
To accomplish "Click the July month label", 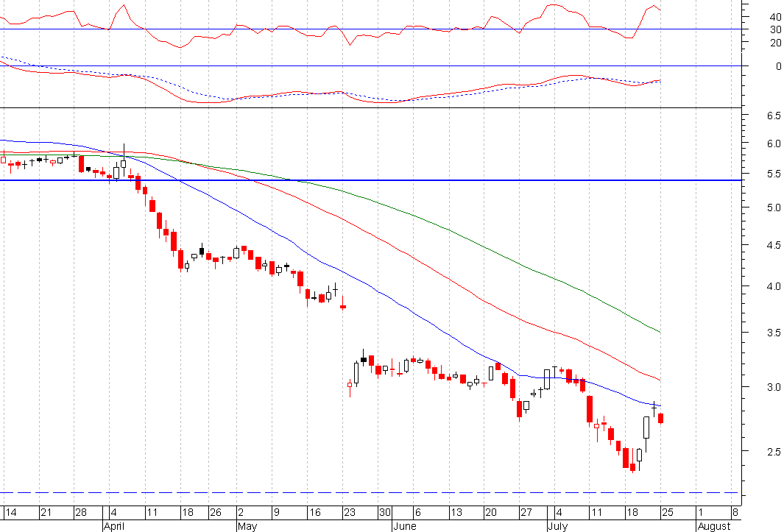I will click(x=557, y=526).
